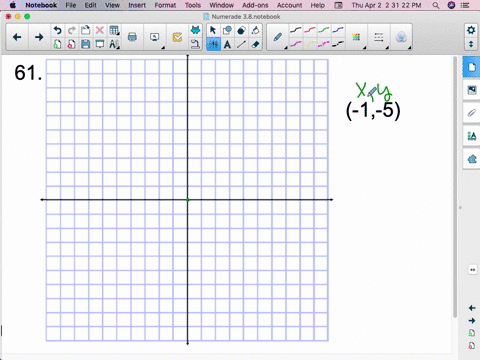Choose the yellow highlighter pen style
The height and width of the screenshot is (360, 480).
pos(310,44)
